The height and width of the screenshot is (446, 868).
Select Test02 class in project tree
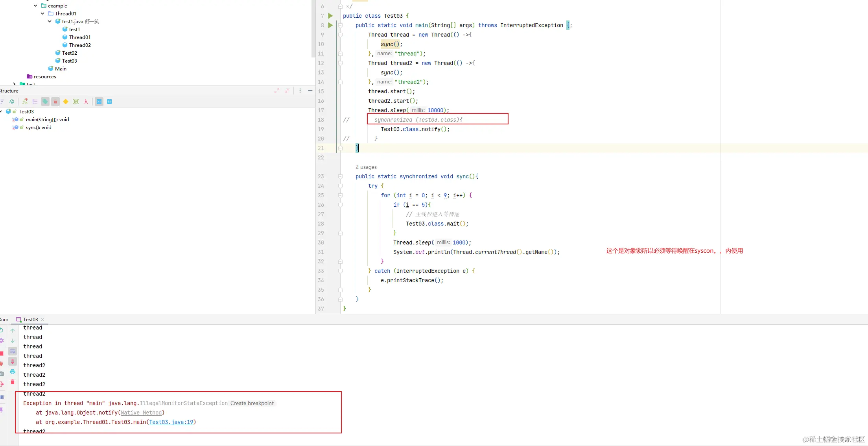69,53
